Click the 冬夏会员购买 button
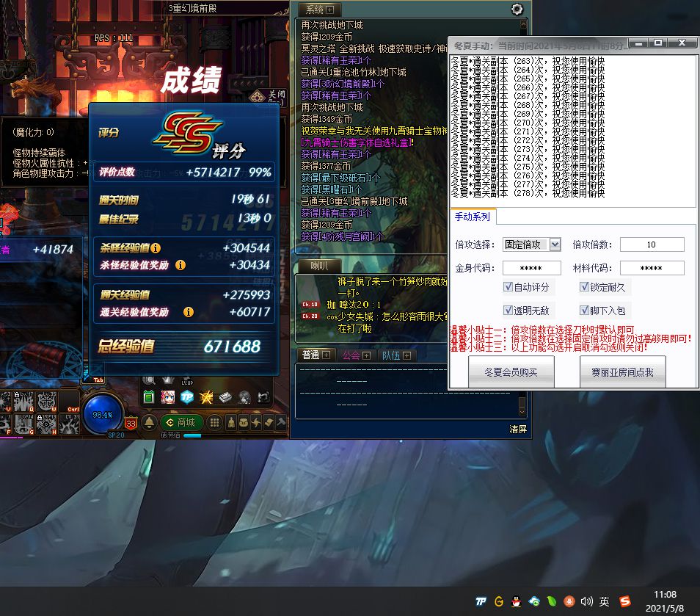 (511, 372)
